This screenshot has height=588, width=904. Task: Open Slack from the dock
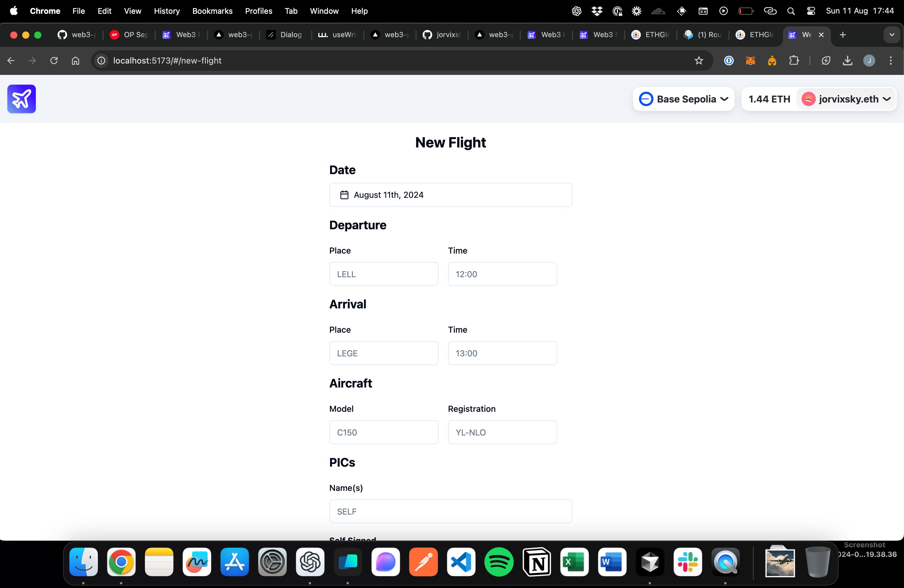(688, 562)
